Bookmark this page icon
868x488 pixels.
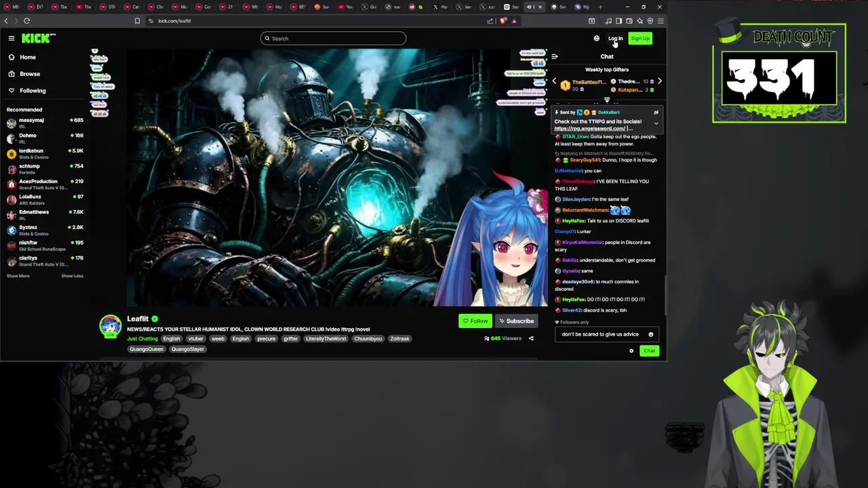[137, 21]
